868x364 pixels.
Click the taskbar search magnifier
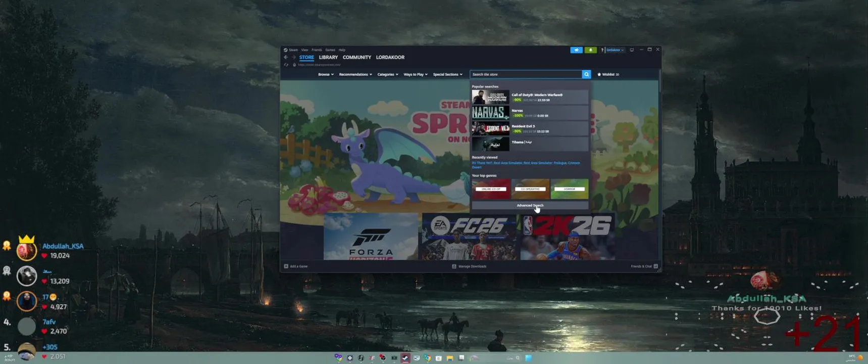tap(518, 358)
